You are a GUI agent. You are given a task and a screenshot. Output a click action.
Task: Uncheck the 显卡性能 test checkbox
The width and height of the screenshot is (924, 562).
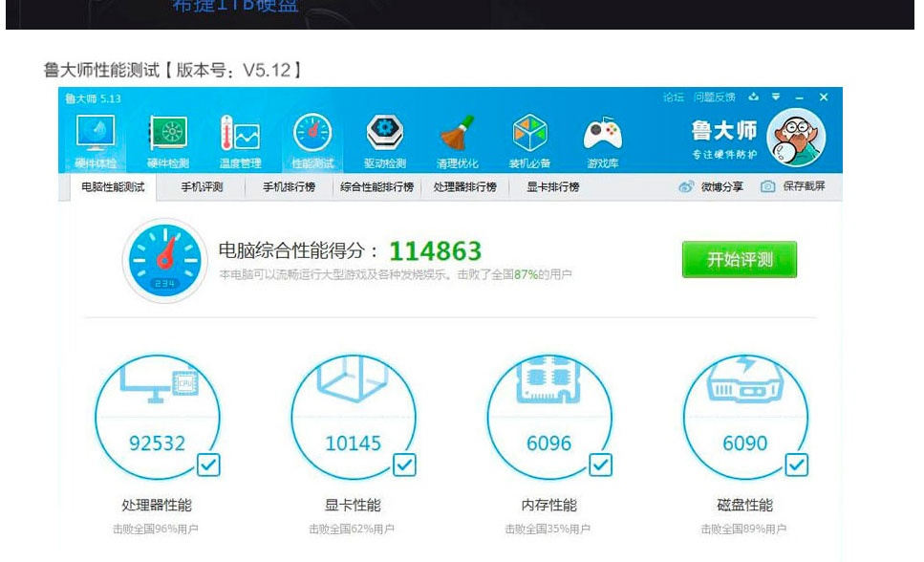[x=404, y=465]
